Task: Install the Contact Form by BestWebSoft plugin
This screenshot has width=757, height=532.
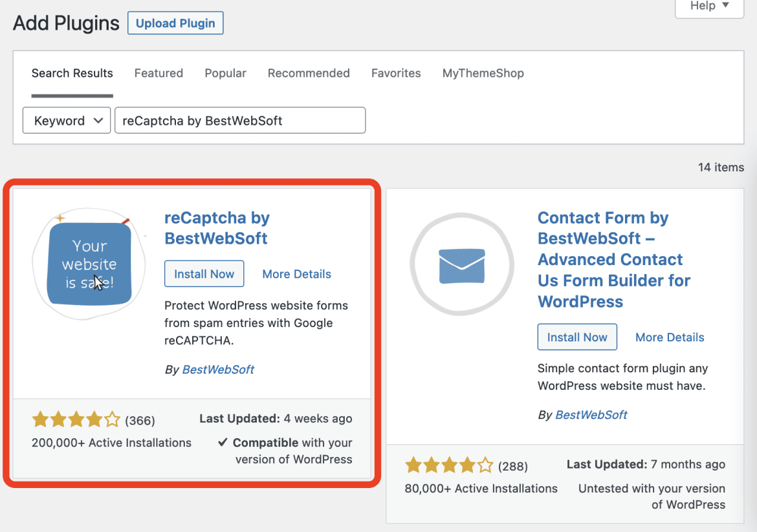Action: pyautogui.click(x=577, y=337)
